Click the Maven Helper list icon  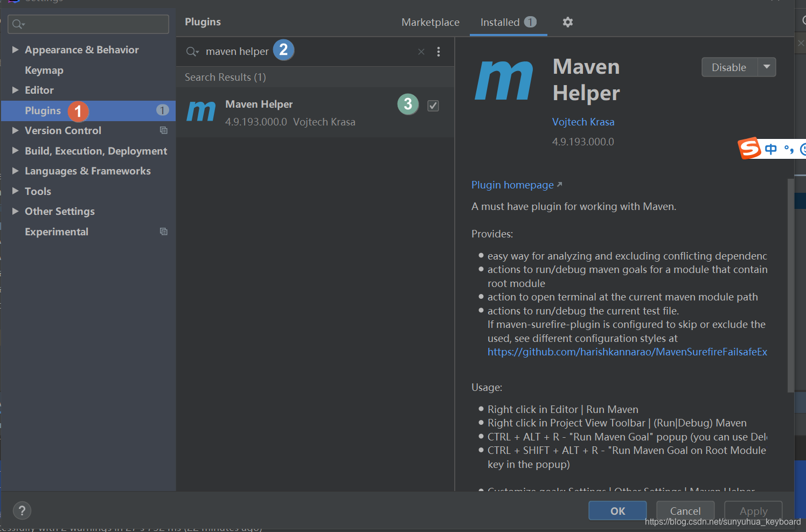pos(201,111)
